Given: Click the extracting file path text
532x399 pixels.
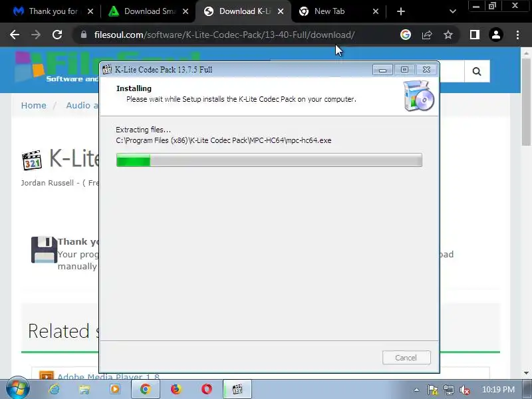Looking at the screenshot, I should (x=223, y=140).
